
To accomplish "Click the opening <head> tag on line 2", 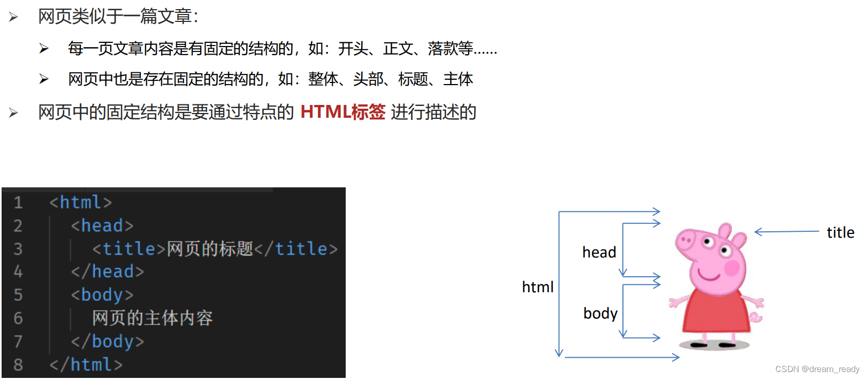I will (102, 225).
